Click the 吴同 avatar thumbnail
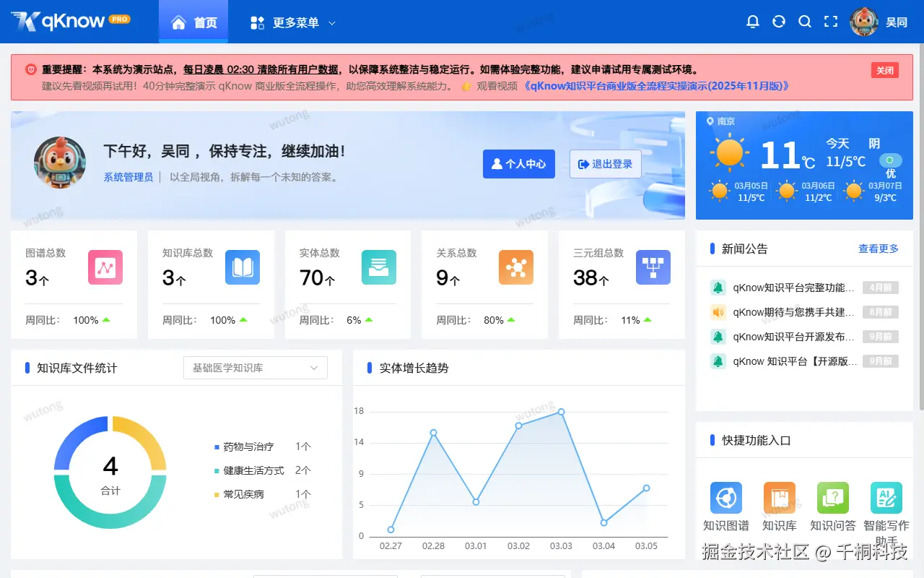 (x=864, y=22)
